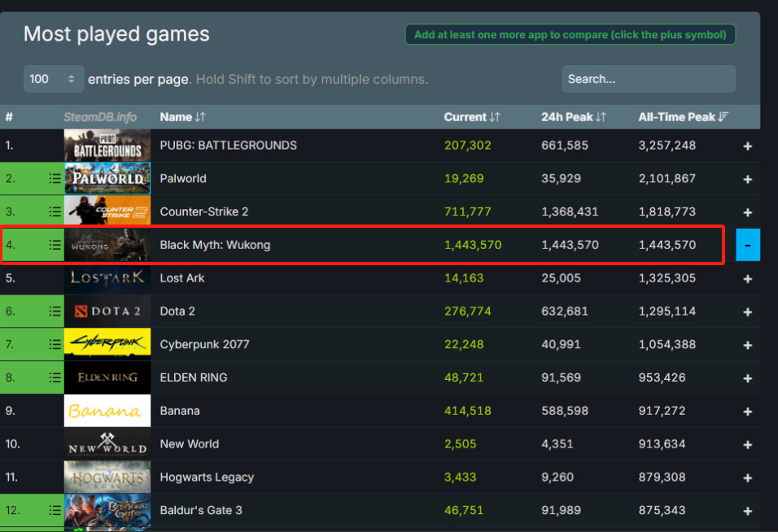This screenshot has height=532, width=778.
Task: Click list icon beside Baldur's Gate 3
Action: point(55,510)
